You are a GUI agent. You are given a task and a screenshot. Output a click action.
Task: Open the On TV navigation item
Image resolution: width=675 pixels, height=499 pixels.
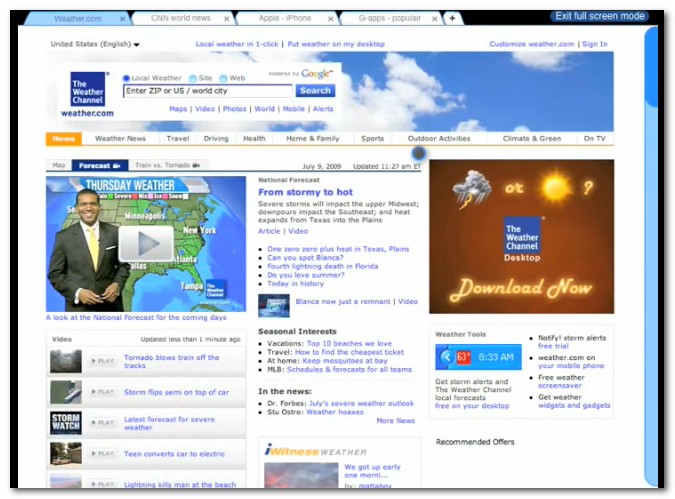594,139
